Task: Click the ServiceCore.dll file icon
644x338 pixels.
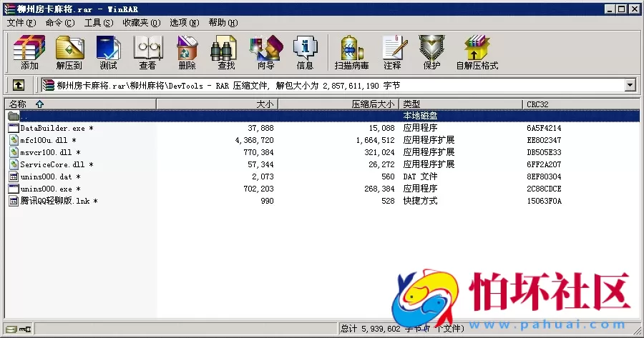Action: pos(14,164)
